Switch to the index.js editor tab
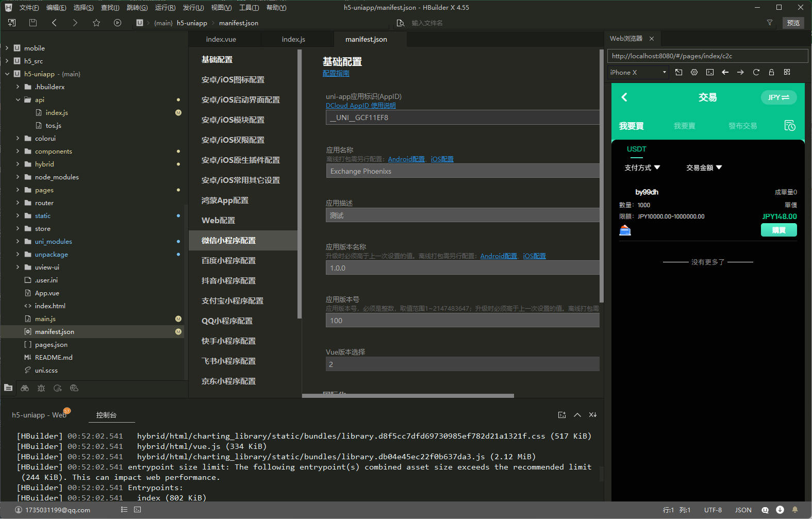812x519 pixels. [x=293, y=39]
